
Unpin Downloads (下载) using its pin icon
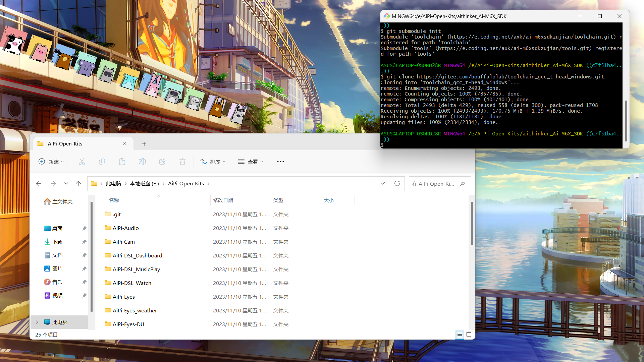coord(84,242)
